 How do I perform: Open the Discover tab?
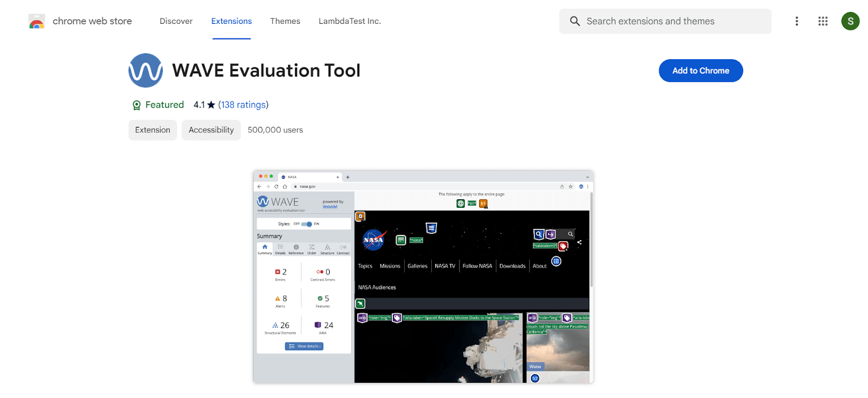pyautogui.click(x=176, y=21)
